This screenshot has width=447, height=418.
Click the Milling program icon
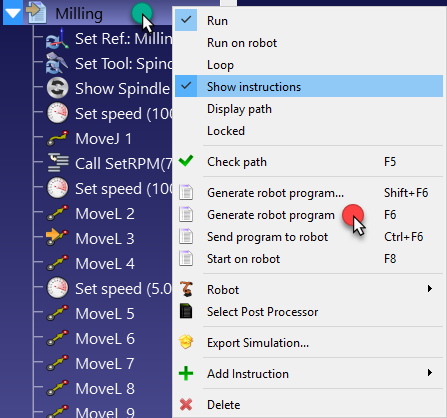[x=36, y=13]
